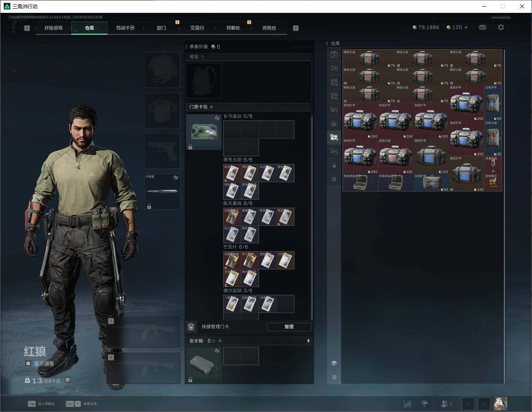Viewport: 532px width, 412px height.
Task: Click the Tab 进入特勤处 shortcut button
Action: point(41,404)
